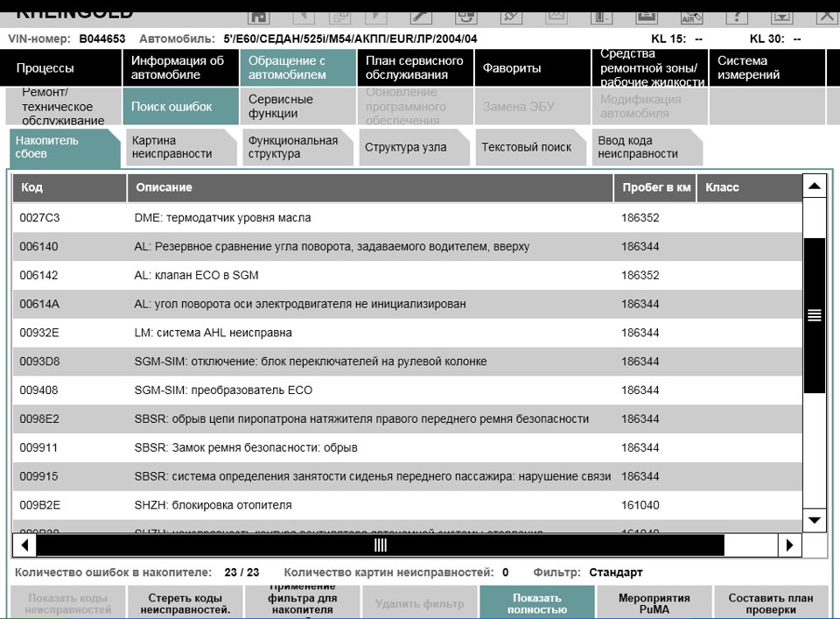Select Ремонт/техническое обслуживание submenu
The width and height of the screenshot is (840, 619).
[x=64, y=106]
